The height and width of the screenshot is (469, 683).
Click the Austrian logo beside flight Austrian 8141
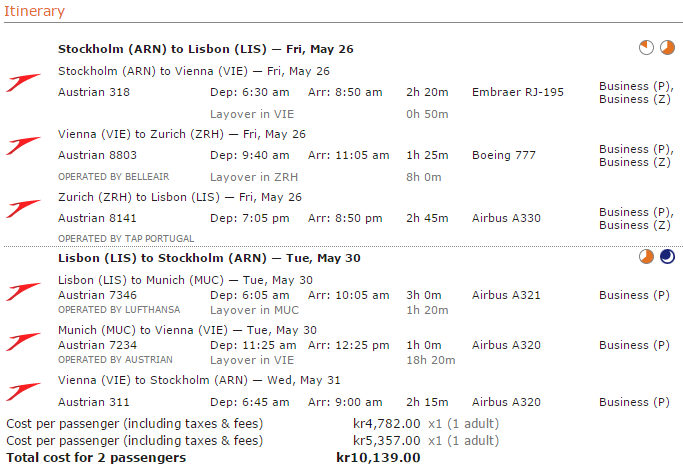click(23, 208)
